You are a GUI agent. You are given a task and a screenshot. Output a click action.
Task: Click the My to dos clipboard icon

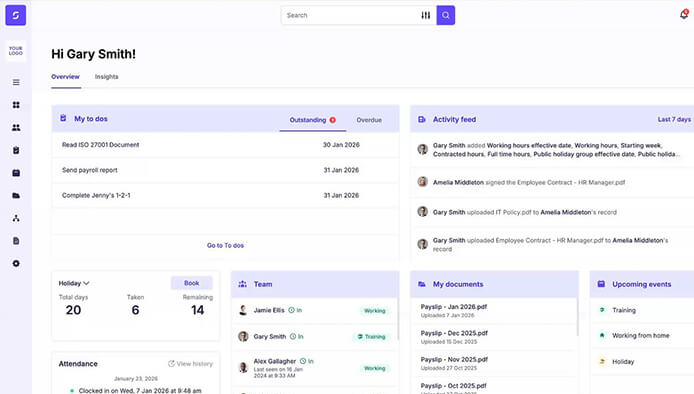[63, 118]
